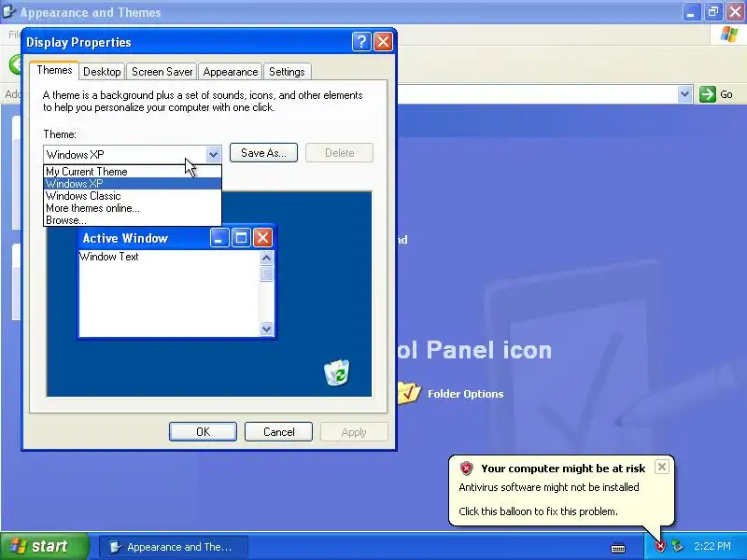The image size is (747, 560).
Task: Click OK in Display Properties
Action: point(203,432)
